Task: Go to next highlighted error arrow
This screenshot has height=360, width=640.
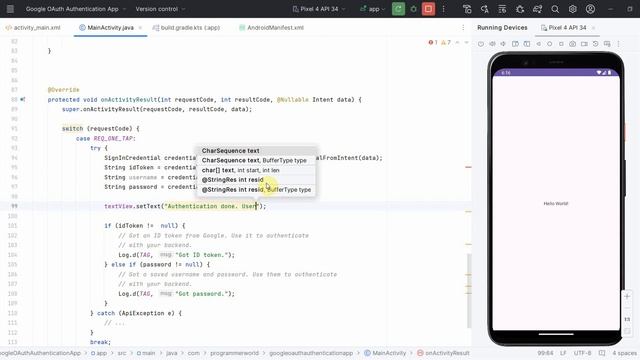Action: 467,42
